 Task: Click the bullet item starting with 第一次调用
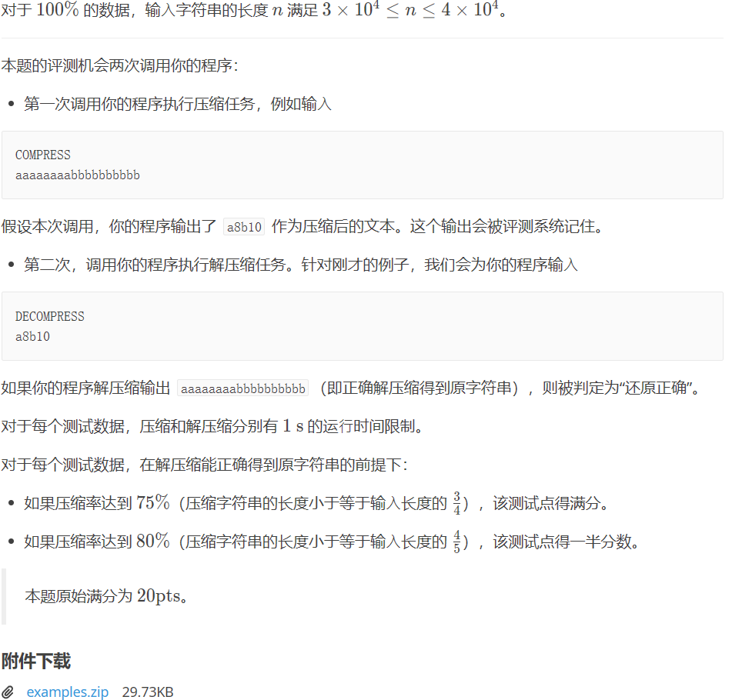coord(178,104)
